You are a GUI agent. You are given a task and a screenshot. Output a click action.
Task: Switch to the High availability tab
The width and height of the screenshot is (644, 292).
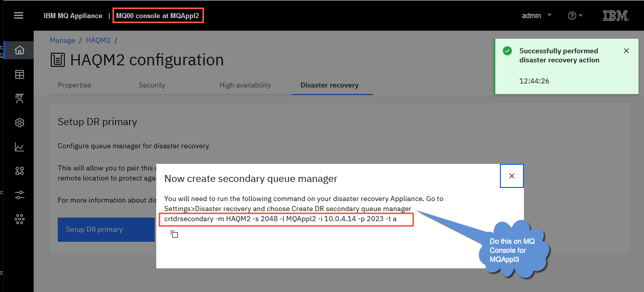pos(245,85)
